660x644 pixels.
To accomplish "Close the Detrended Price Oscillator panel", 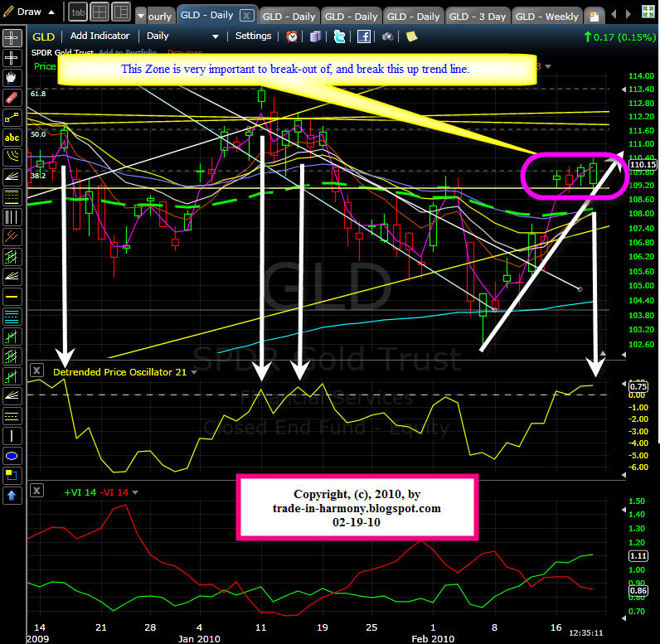I will click(36, 370).
